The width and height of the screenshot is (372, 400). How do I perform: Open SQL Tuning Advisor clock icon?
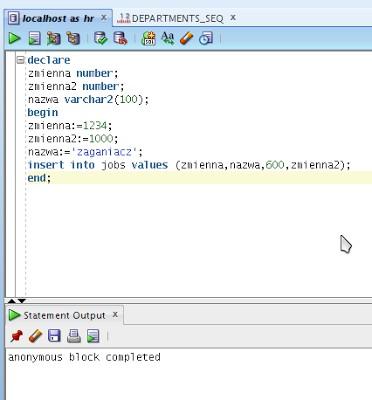pyautogui.click(x=206, y=38)
